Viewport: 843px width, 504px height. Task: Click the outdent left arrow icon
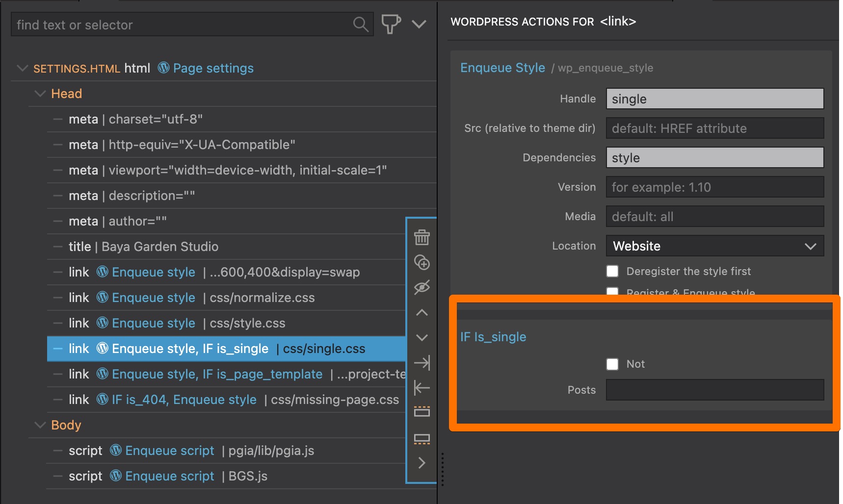[x=422, y=388]
